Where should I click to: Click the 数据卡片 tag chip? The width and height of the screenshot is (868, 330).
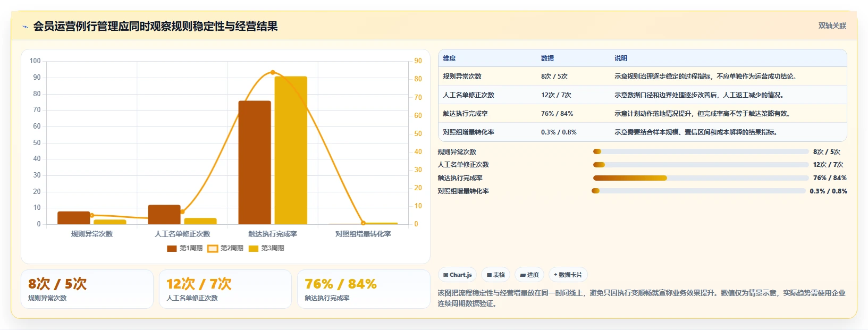(x=568, y=275)
